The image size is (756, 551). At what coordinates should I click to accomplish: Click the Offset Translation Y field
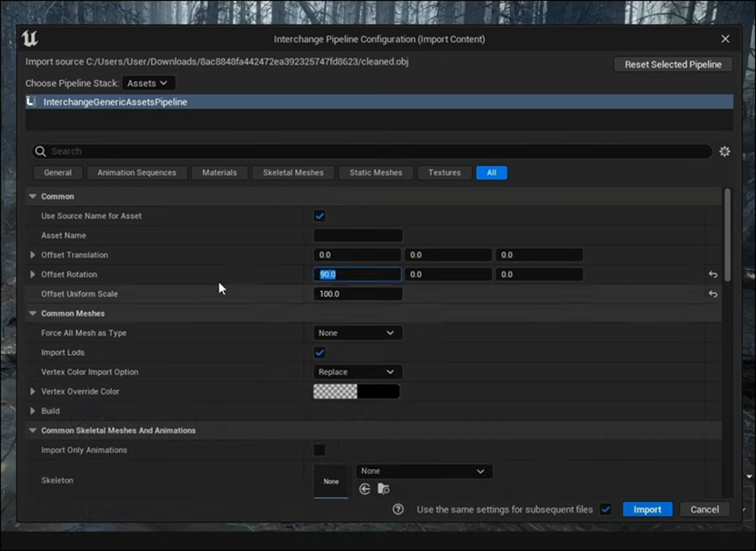(448, 255)
